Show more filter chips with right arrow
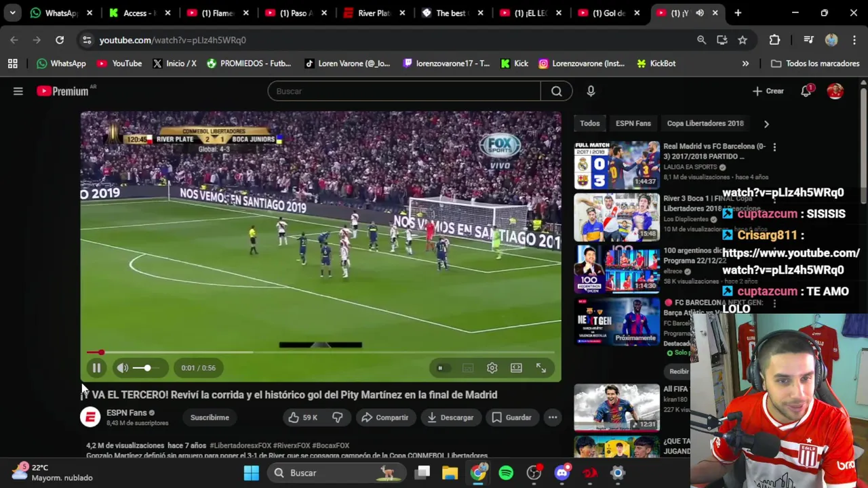The height and width of the screenshot is (488, 868). (x=766, y=123)
